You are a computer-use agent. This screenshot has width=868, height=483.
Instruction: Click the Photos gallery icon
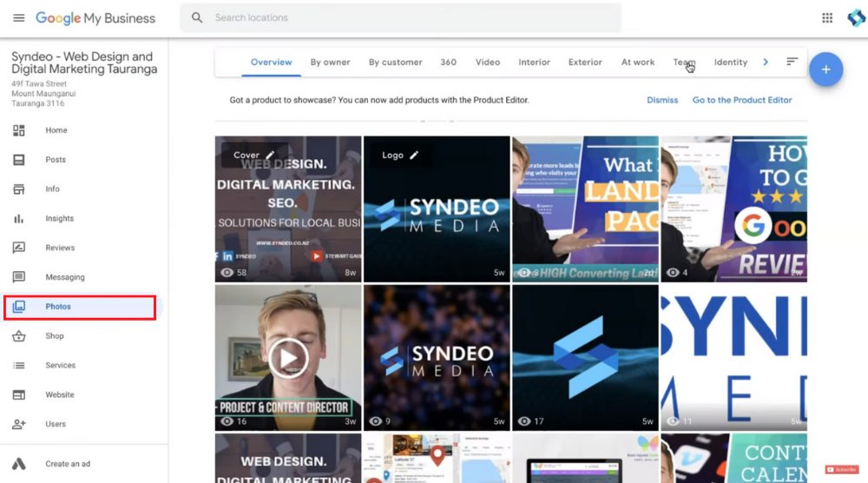point(19,307)
